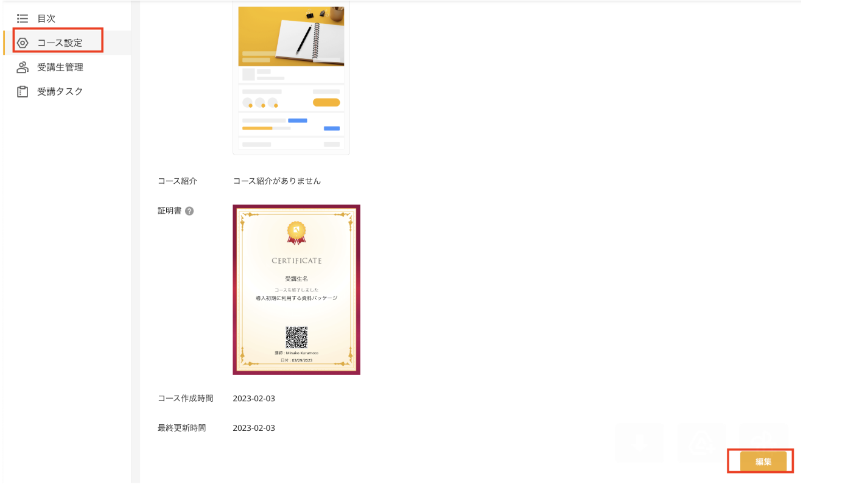Open the certificate preview image
The image size is (845, 504).
(x=296, y=290)
